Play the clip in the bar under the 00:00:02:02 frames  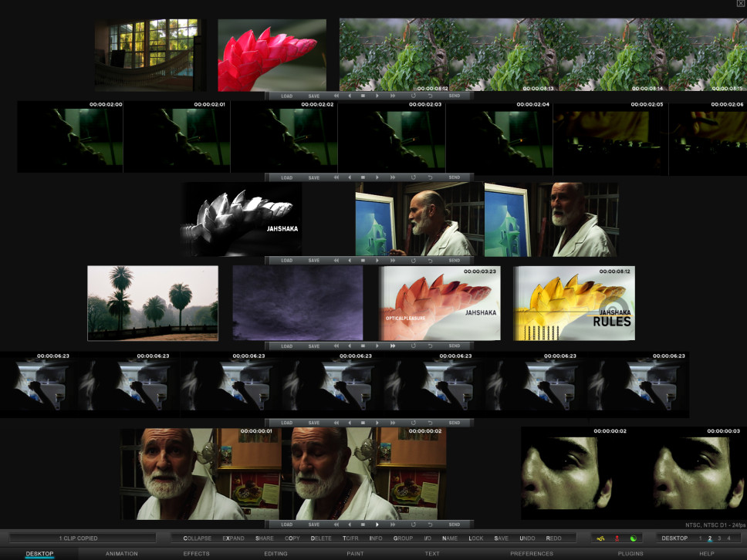[x=377, y=177]
